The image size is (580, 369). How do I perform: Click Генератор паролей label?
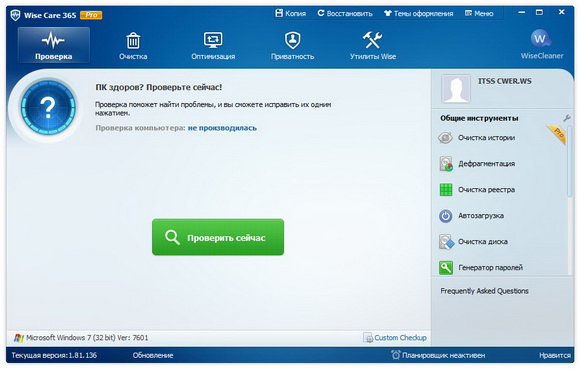(490, 267)
